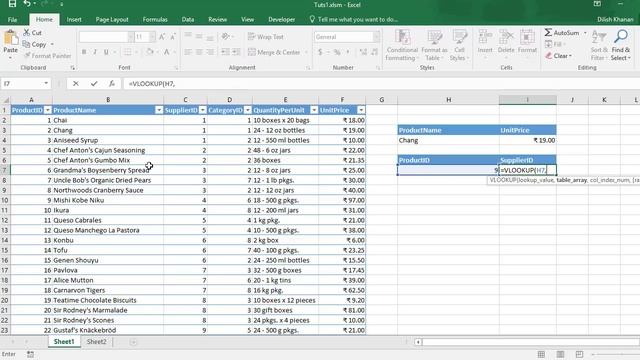Click inside the formula bar text
640x360 pixels.
click(x=152, y=83)
